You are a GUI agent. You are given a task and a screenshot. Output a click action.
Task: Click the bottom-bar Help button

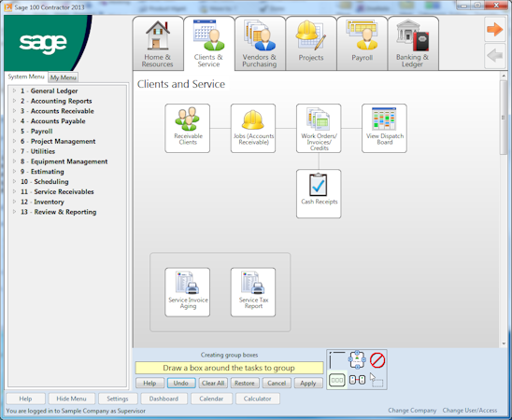[x=25, y=399]
